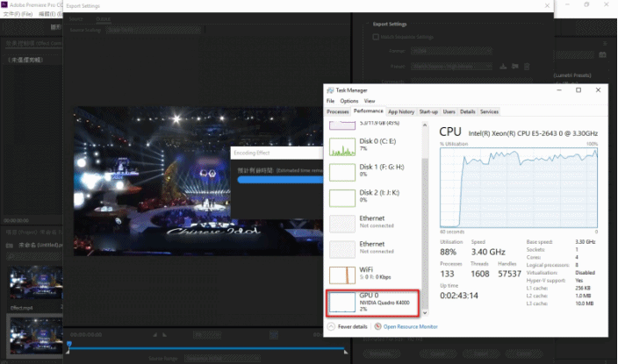Switch to the Start-up tab

[x=428, y=112]
